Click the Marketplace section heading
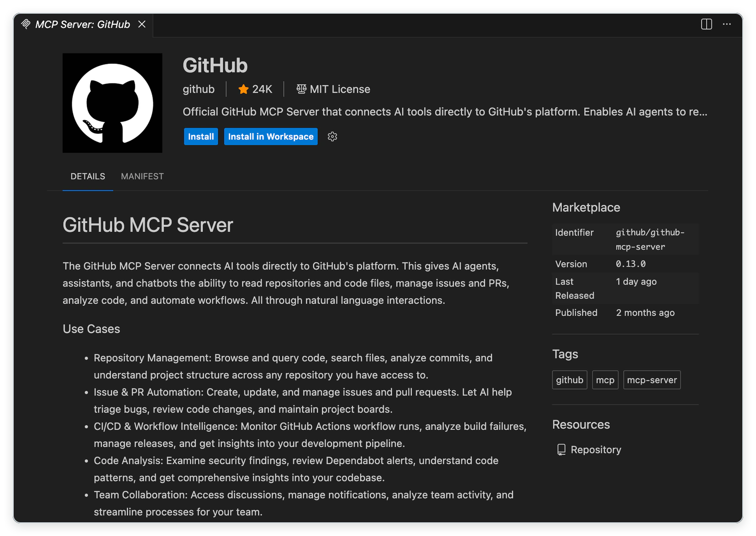The width and height of the screenshot is (756, 536). 586,208
